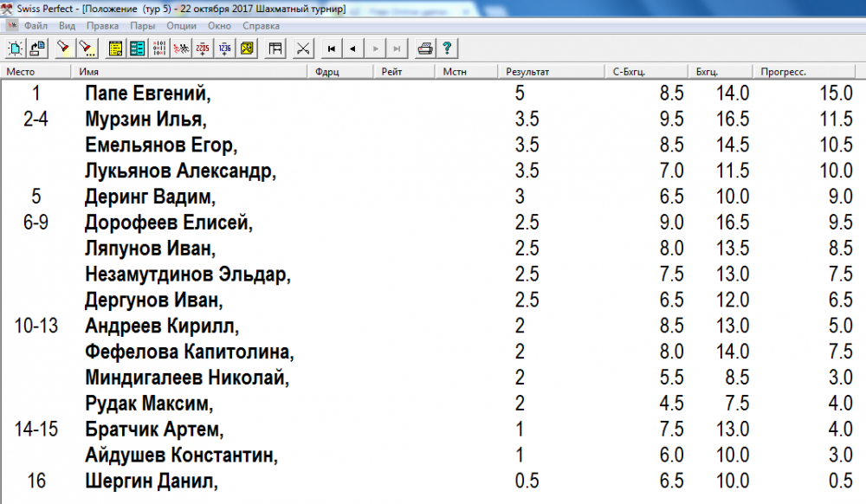Select player Фефелова Капитолина

[190, 352]
